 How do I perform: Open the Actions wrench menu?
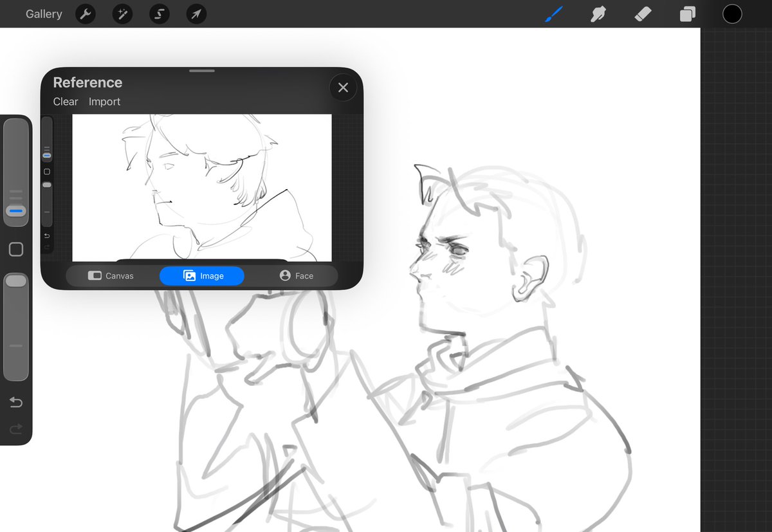coord(86,14)
